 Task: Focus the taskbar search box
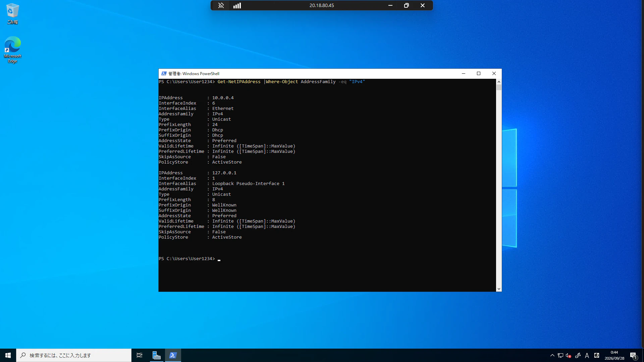click(74, 355)
